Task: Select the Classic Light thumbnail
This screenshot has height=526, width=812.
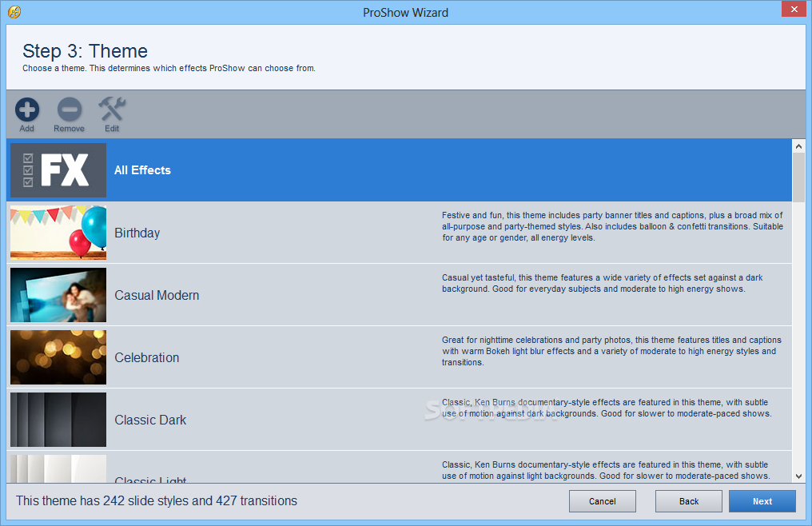Action: coord(58,469)
